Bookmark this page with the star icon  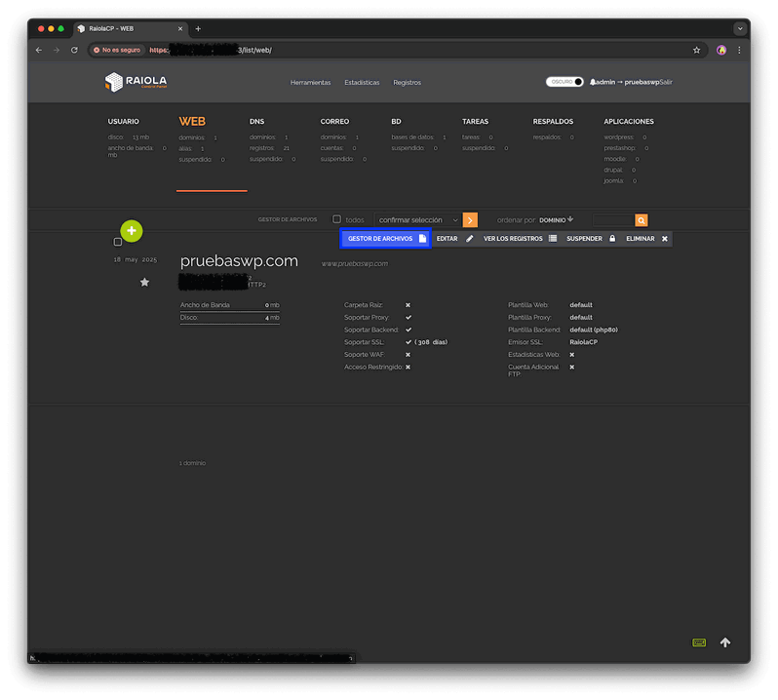point(696,50)
